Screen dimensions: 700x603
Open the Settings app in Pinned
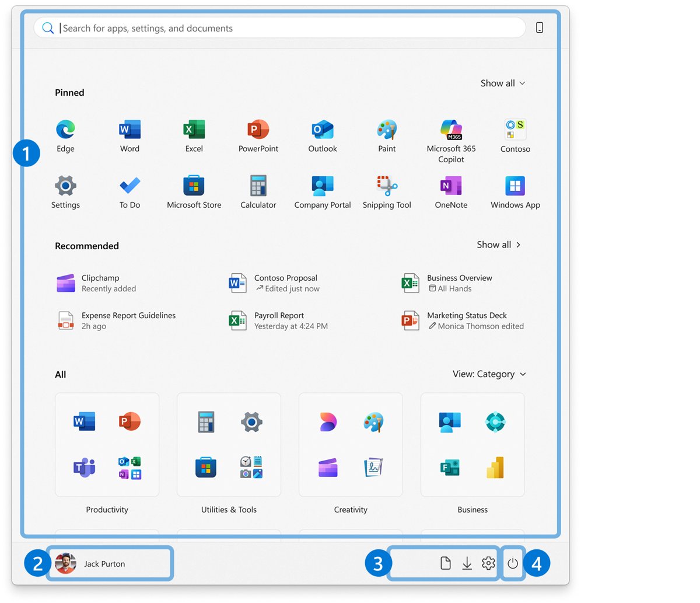[x=65, y=186]
